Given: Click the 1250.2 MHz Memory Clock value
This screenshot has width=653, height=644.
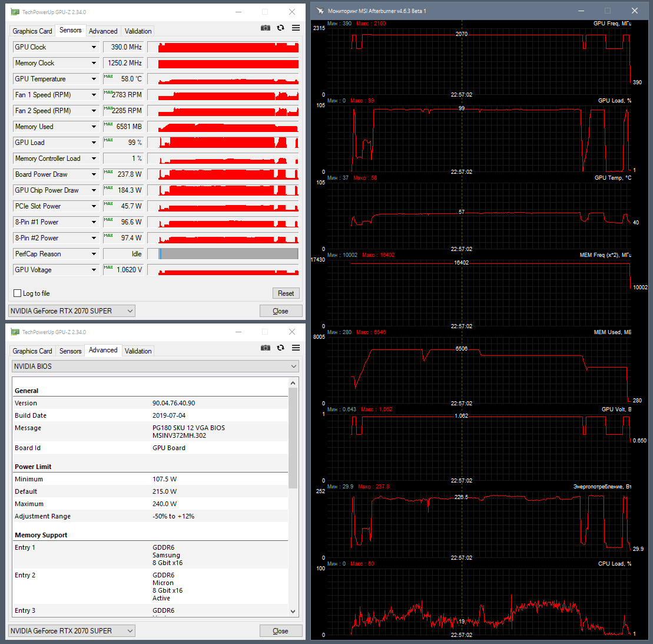Looking at the screenshot, I should coord(123,63).
